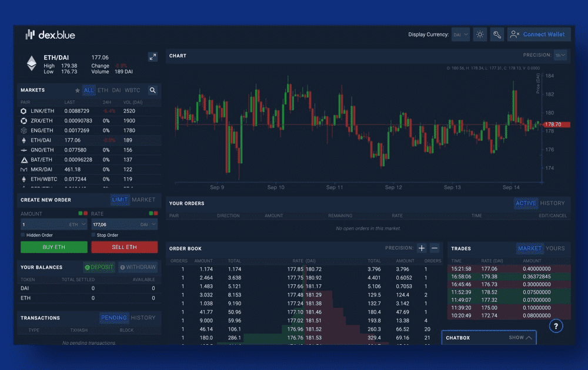The width and height of the screenshot is (588, 370).
Task: Decrease order book precision with the minus control
Action: 434,247
